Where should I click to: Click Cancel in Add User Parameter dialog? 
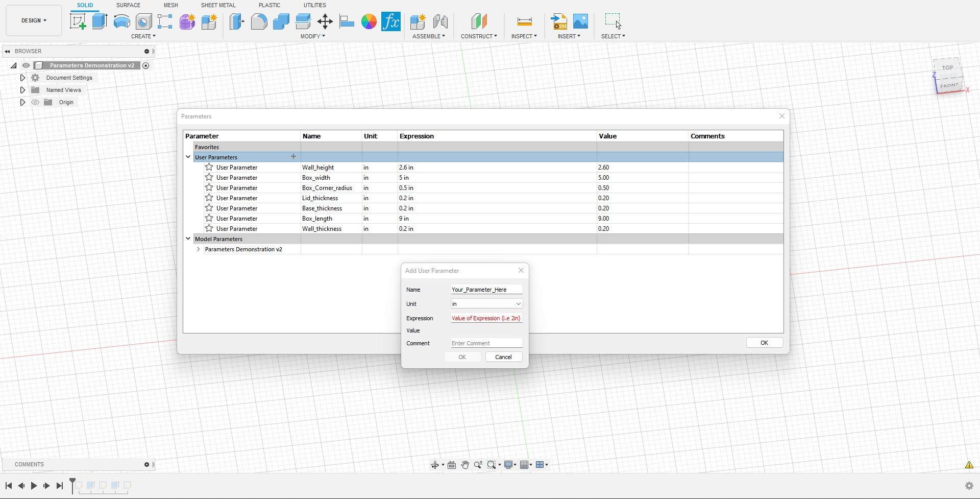503,357
